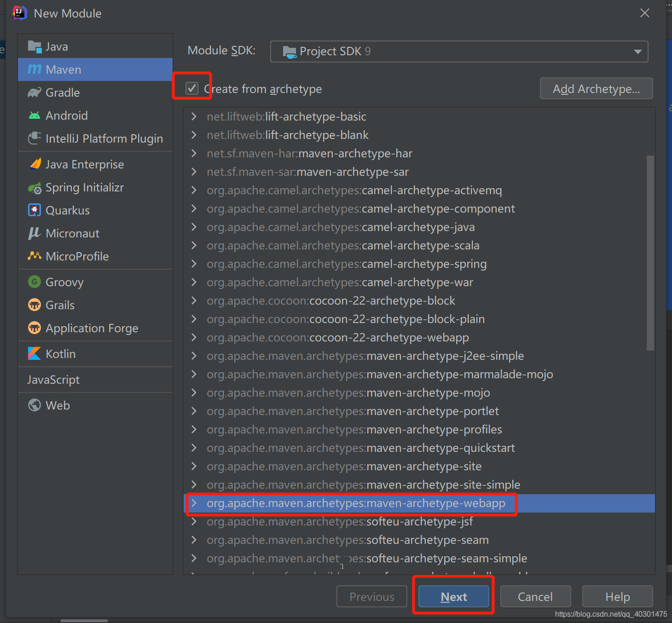Click the Quarkus icon
Viewport: 672px width, 623px height.
tap(35, 210)
